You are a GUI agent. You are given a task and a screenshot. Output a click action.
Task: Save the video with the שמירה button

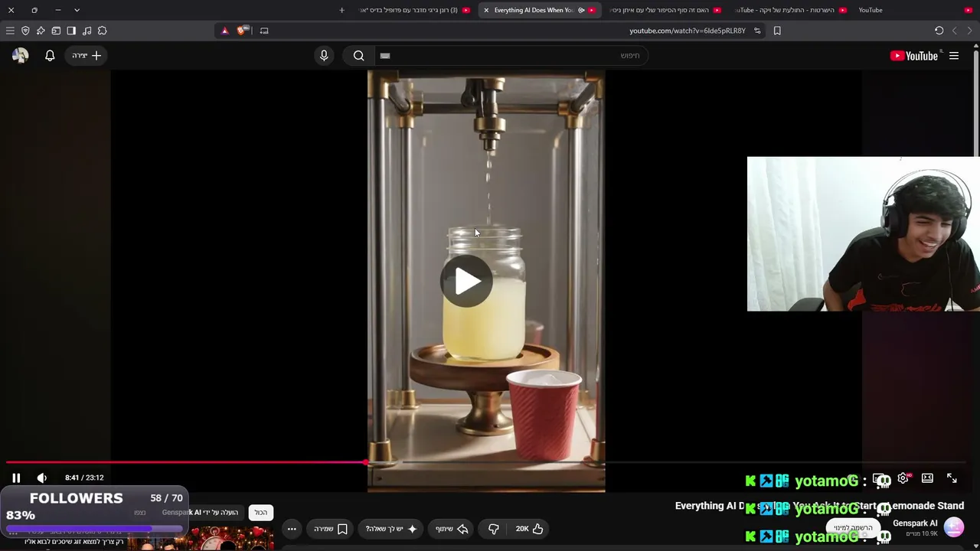pos(330,529)
